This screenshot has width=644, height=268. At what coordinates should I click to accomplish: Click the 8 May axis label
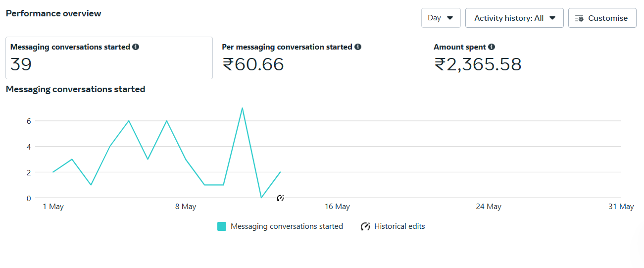pyautogui.click(x=186, y=207)
